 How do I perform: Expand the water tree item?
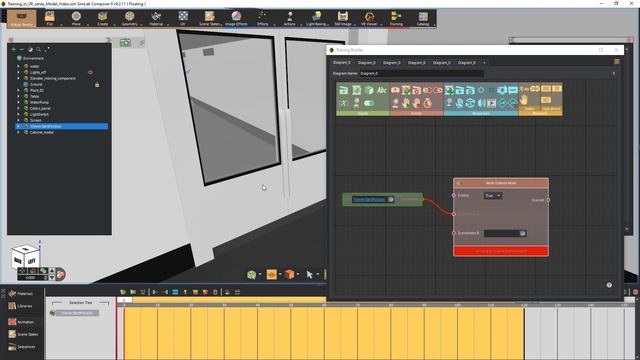pyautogui.click(x=18, y=66)
